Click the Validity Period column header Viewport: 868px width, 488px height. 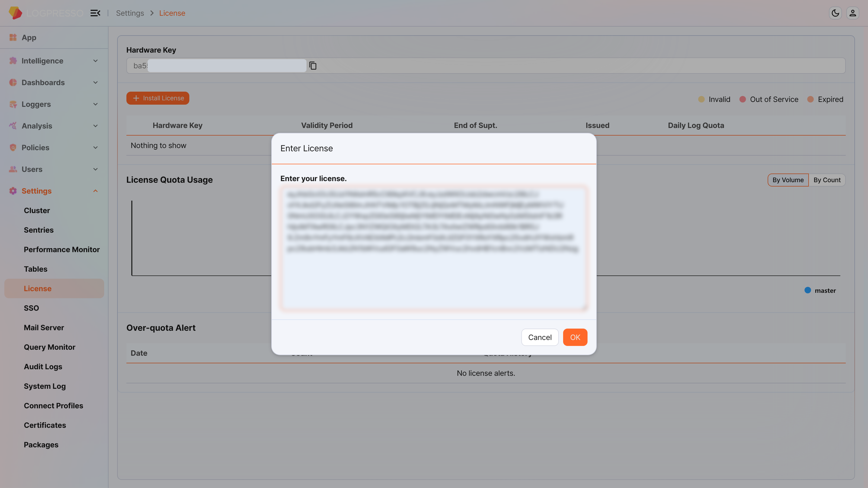point(327,125)
